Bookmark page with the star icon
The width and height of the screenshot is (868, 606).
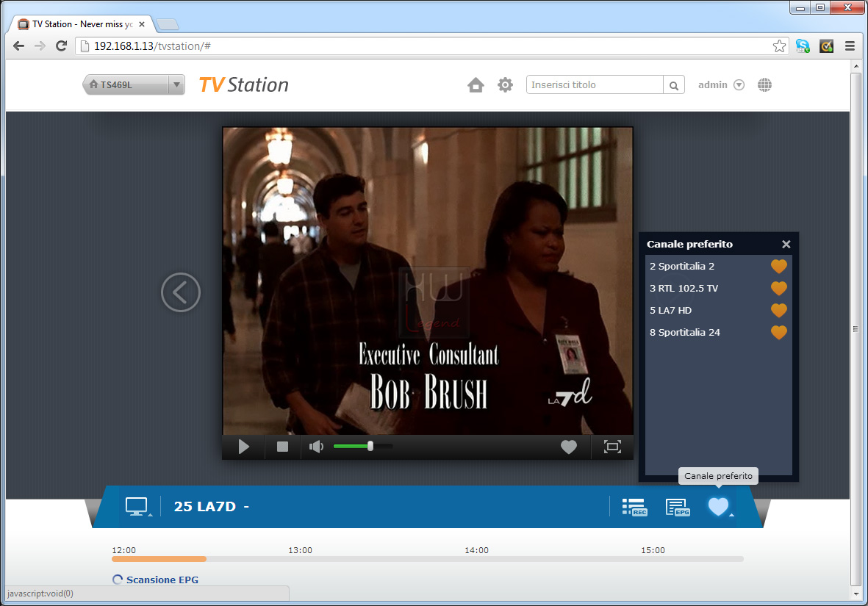(x=779, y=46)
